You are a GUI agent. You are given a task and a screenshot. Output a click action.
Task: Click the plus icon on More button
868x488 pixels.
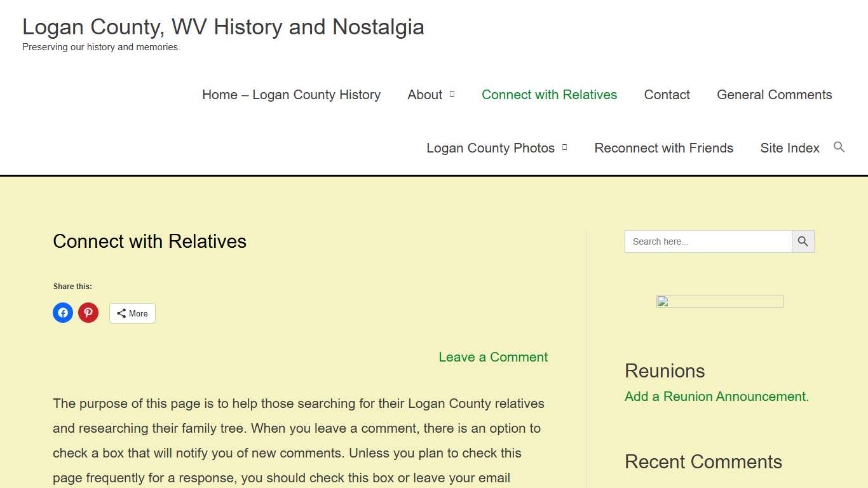point(121,313)
